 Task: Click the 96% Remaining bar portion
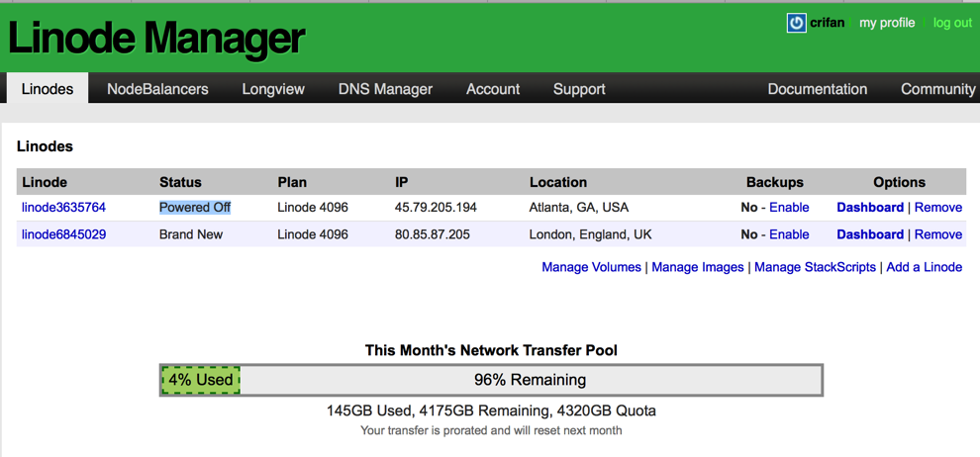click(530, 380)
